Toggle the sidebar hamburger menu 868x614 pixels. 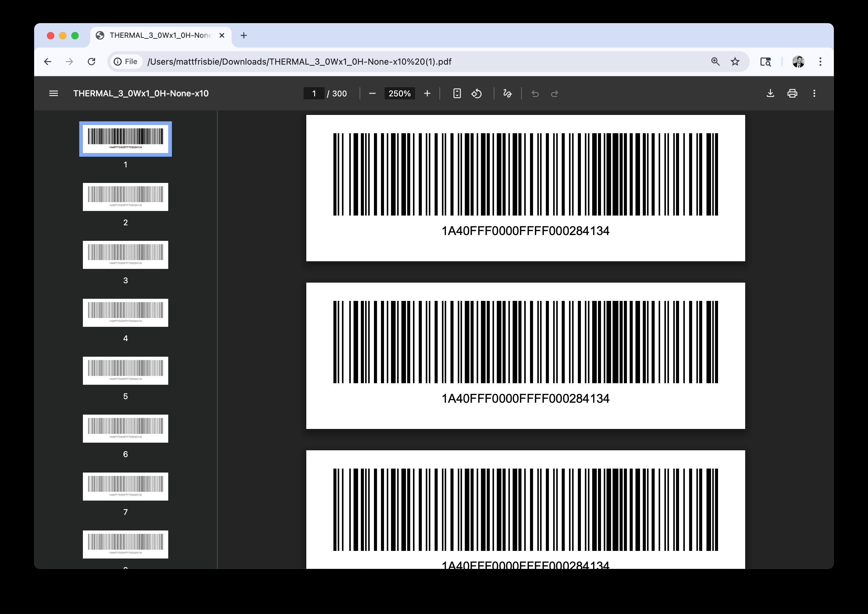click(54, 93)
